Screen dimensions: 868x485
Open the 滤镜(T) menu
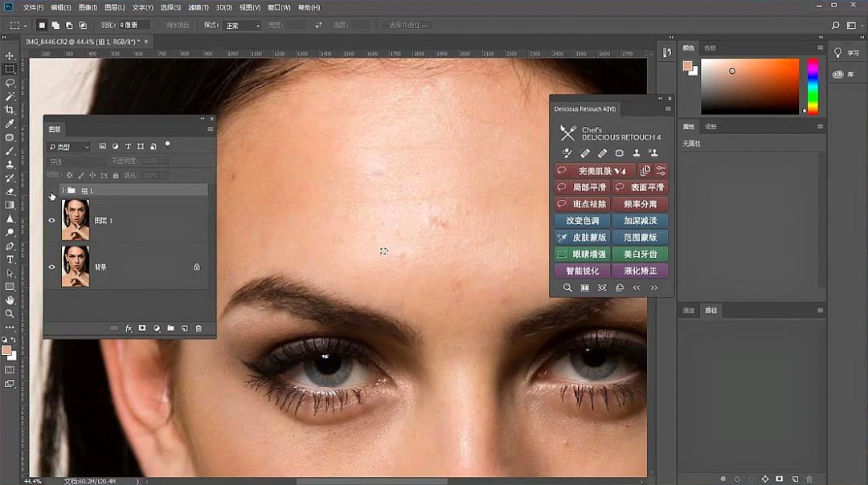click(x=199, y=8)
